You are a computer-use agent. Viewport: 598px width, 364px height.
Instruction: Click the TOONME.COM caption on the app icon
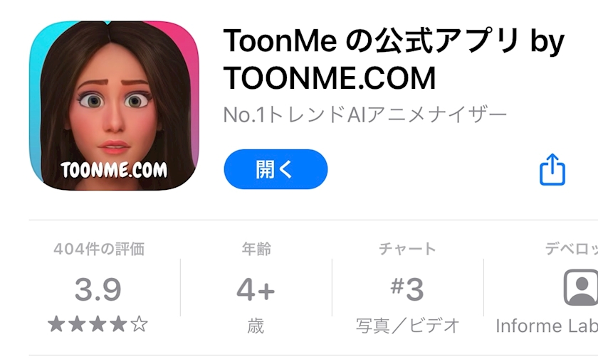pos(114,170)
